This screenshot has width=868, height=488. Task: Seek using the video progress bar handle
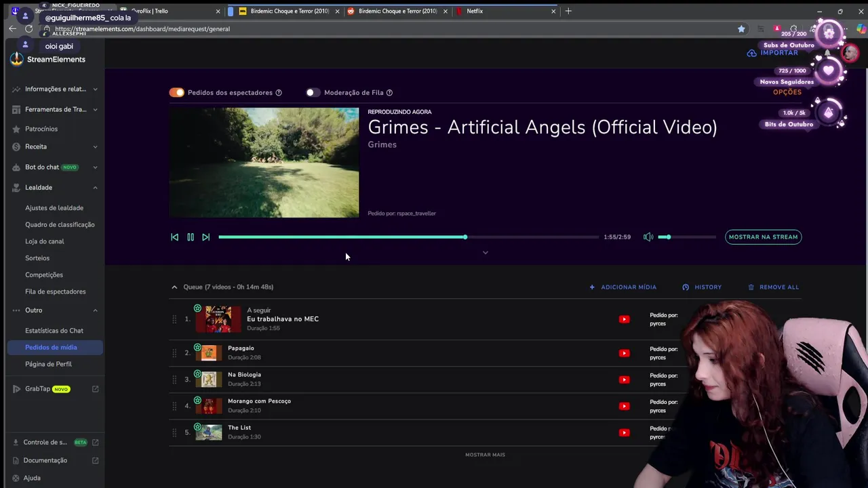click(x=465, y=237)
